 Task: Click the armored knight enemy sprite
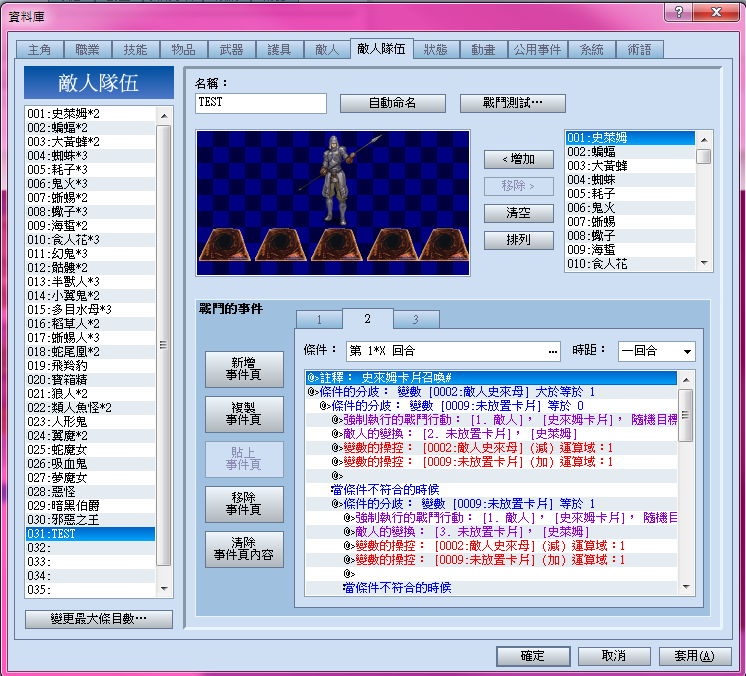pyautogui.click(x=337, y=180)
